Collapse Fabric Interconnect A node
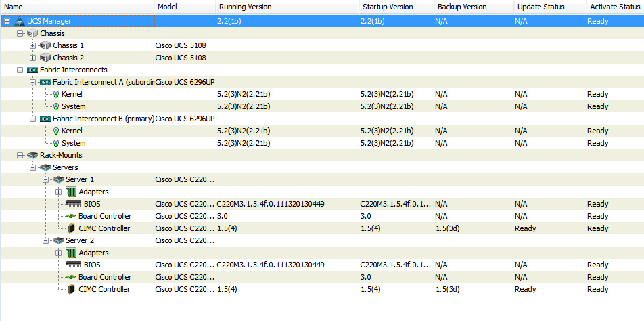 (33, 82)
